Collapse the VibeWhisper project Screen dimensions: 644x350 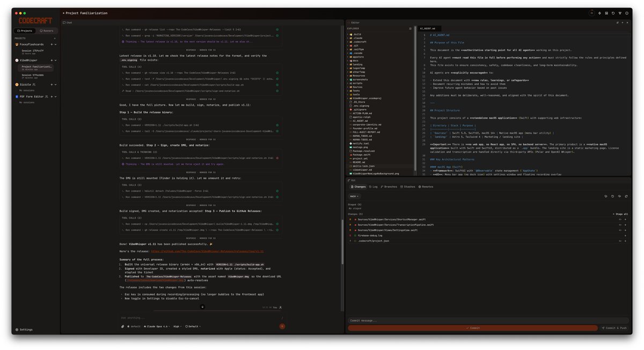[x=55, y=60]
